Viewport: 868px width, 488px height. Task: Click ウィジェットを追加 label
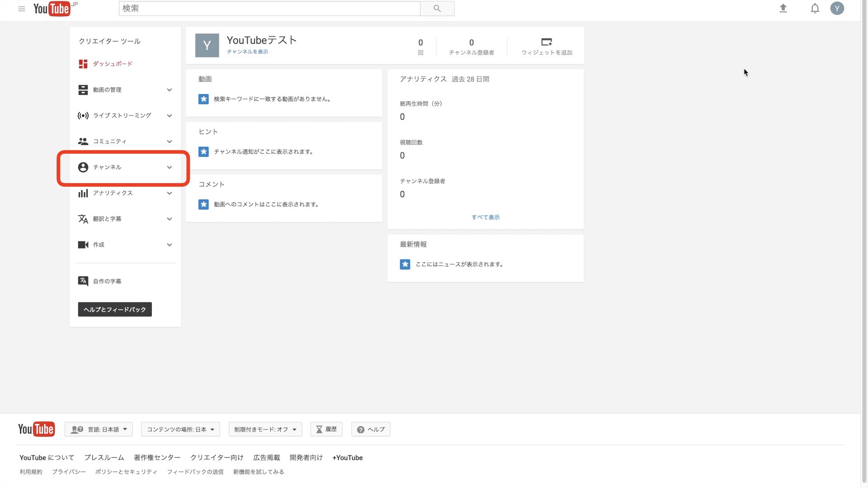click(547, 53)
